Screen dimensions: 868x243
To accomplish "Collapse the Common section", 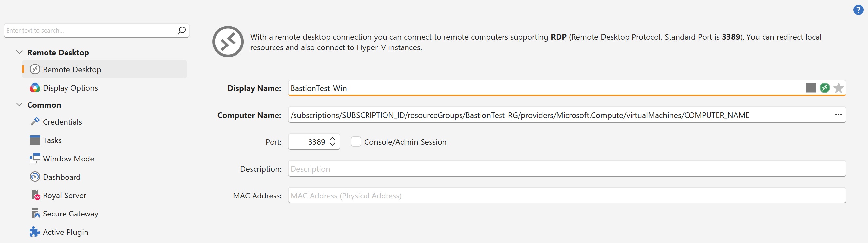I will 20,105.
